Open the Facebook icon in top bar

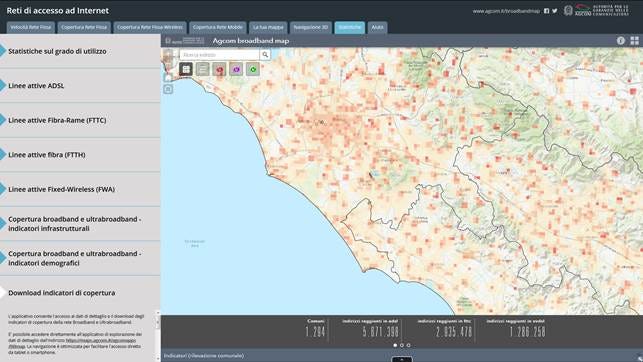(x=546, y=11)
